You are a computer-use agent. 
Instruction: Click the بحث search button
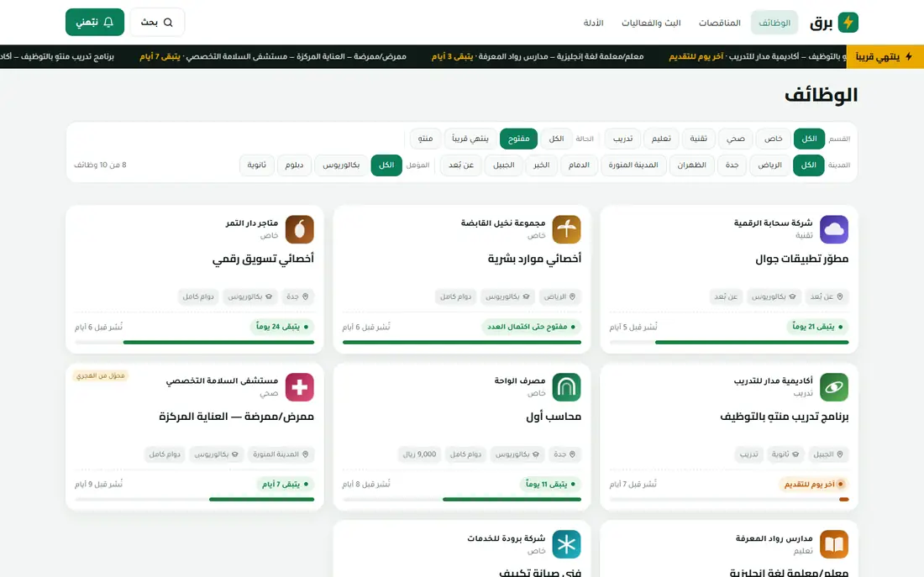pyautogui.click(x=157, y=23)
